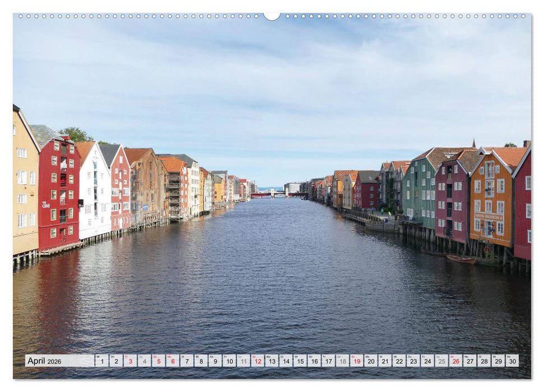Select the date 12 marked in red

point(257,362)
